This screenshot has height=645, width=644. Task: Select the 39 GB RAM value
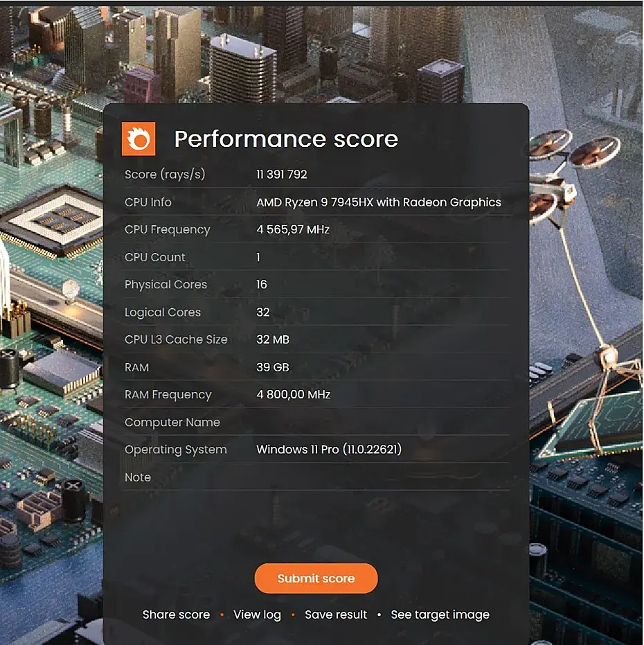pos(273,367)
